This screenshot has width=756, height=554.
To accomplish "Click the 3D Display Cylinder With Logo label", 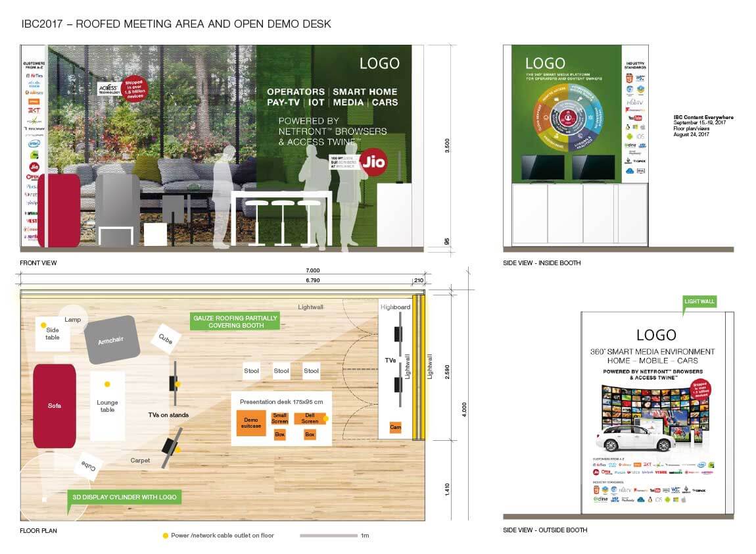I will pos(124,497).
